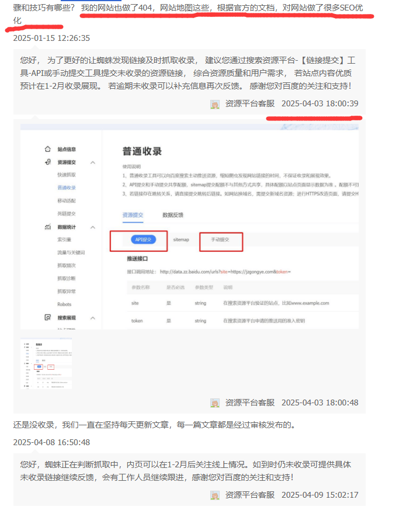Screen dimensions: 420x510
Task: Click the timestamp 2025-04-08 16:50:48
Action: click(51, 442)
